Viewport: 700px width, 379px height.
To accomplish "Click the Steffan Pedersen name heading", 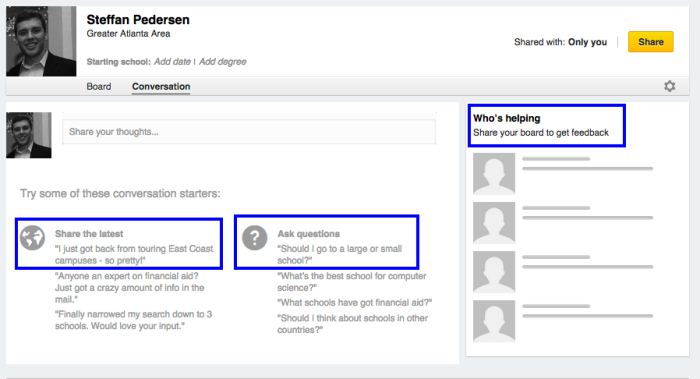I will point(138,20).
